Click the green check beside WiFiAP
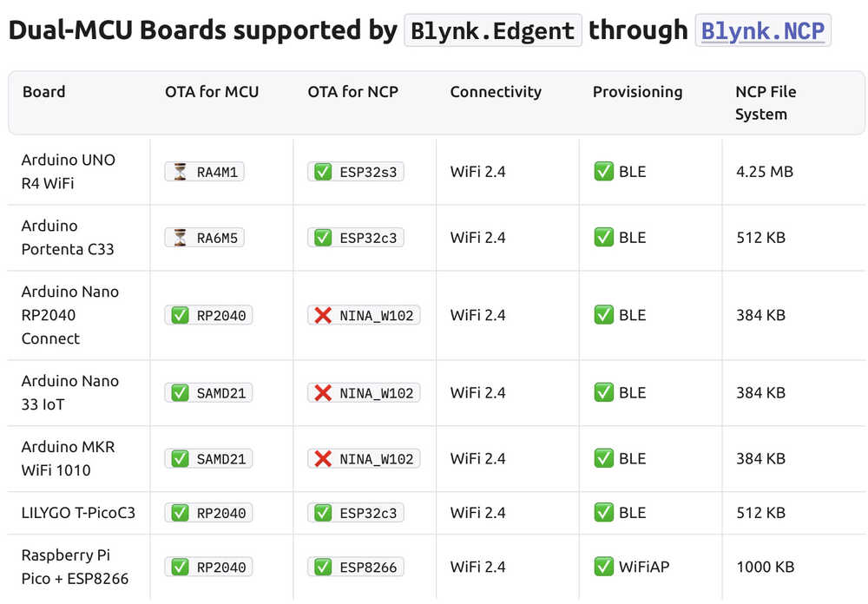 click(x=603, y=567)
